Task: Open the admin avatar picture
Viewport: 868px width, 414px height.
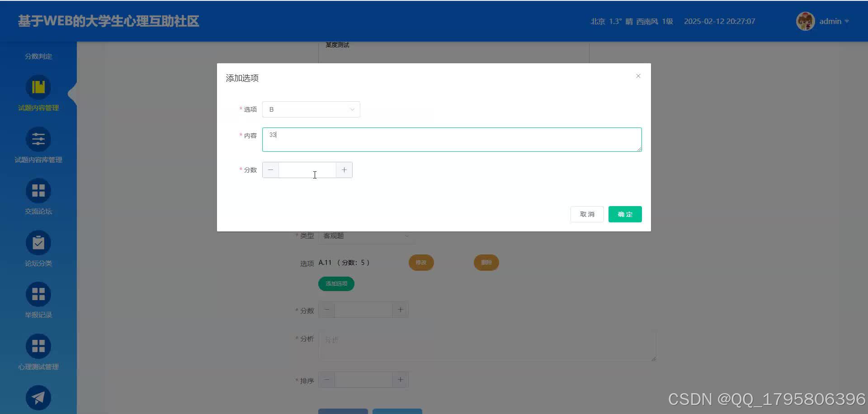Action: (x=805, y=21)
